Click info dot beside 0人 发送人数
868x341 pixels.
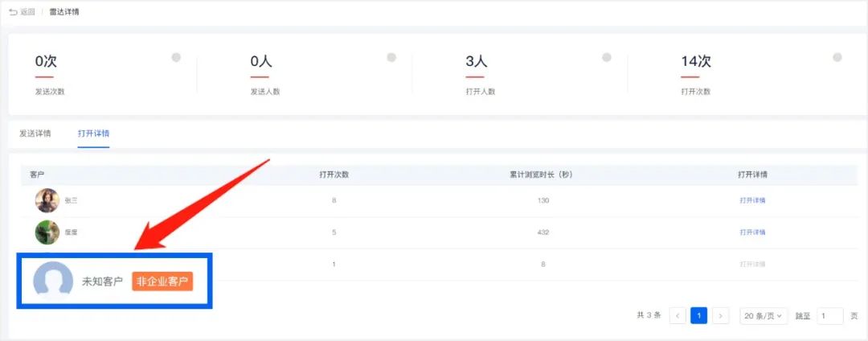(391, 58)
